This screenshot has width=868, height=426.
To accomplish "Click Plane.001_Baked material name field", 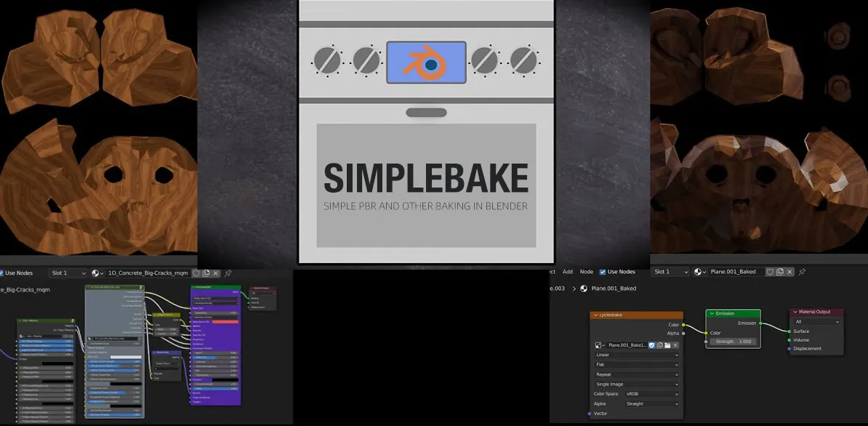I will (736, 272).
